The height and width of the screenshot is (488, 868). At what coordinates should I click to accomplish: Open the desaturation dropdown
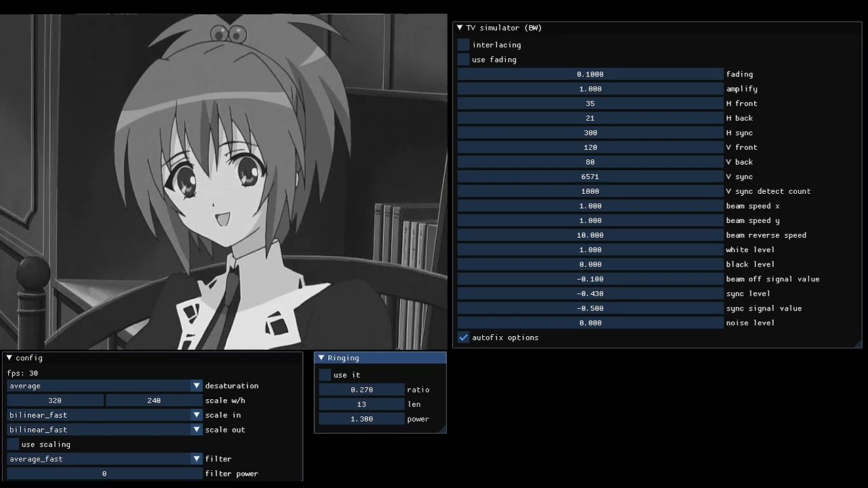coord(104,386)
